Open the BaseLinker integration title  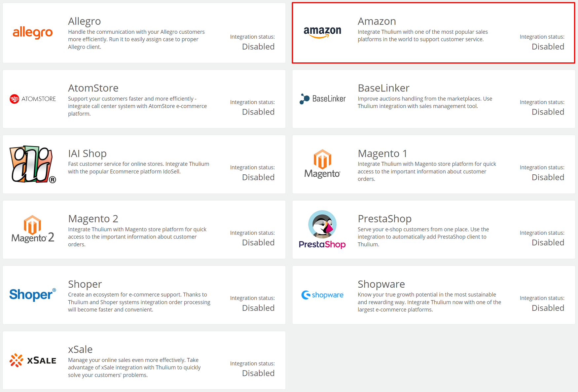click(x=383, y=88)
